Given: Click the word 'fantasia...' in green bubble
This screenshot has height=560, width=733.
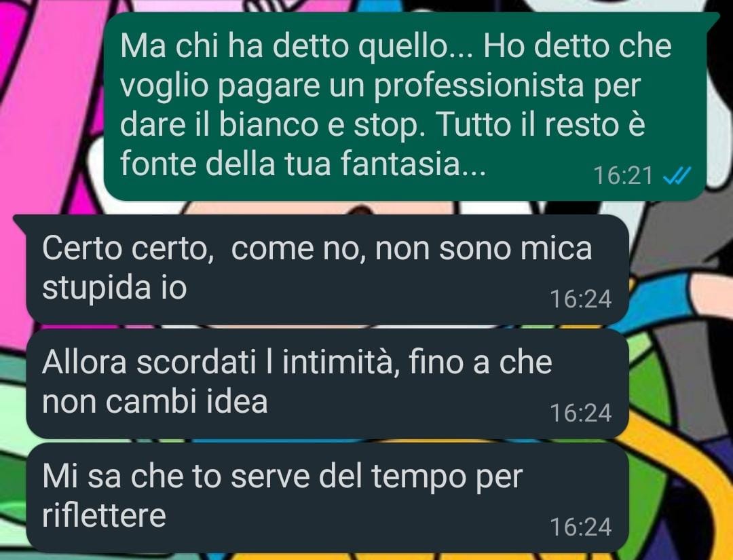Looking at the screenshot, I should (x=413, y=164).
